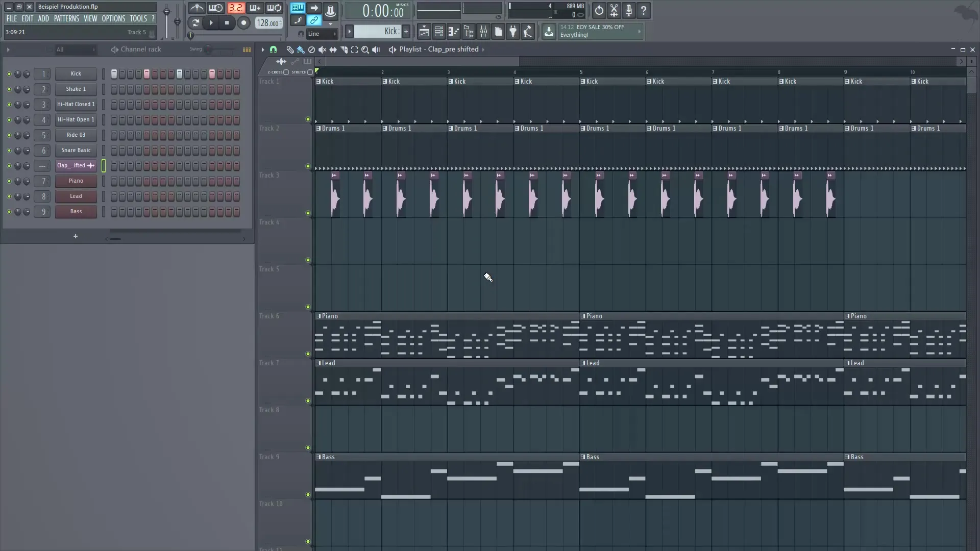Expand the 'All' channel group filter
This screenshot has width=980, height=551.
[75, 49]
